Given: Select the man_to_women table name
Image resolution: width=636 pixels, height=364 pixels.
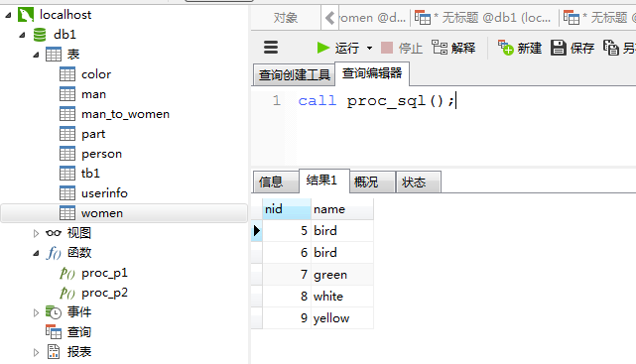Looking at the screenshot, I should pos(125,114).
